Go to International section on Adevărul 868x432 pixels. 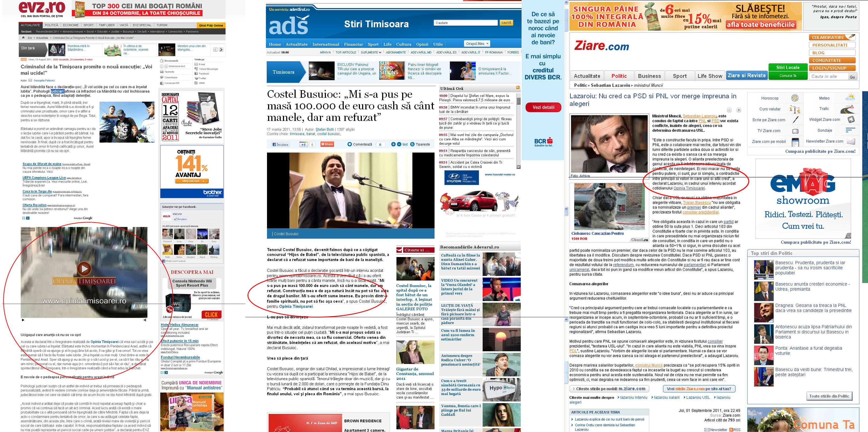tap(325, 44)
